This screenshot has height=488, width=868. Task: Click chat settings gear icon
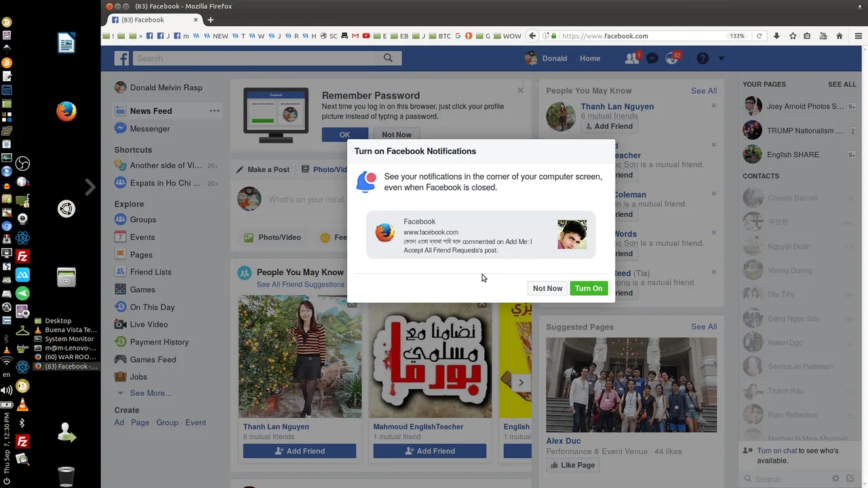click(x=835, y=479)
